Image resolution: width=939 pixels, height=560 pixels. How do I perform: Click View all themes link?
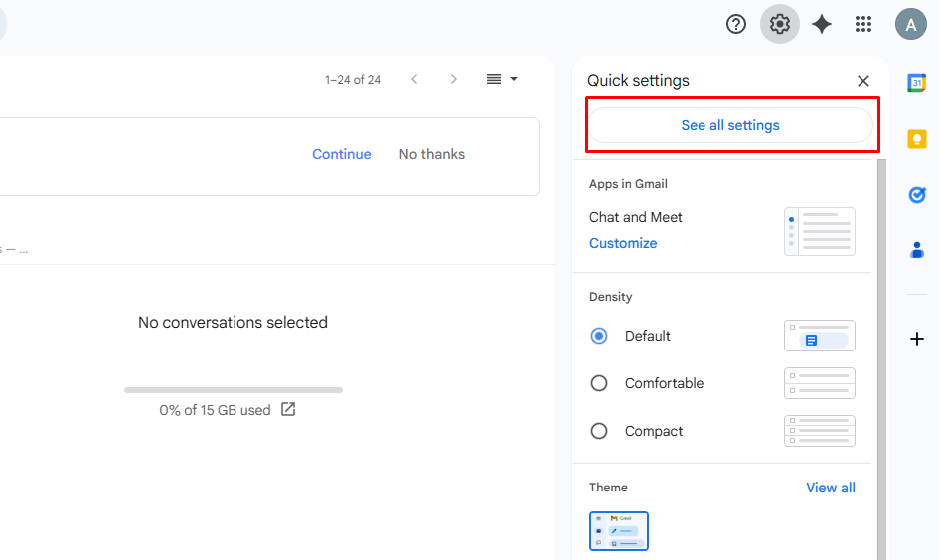(830, 488)
